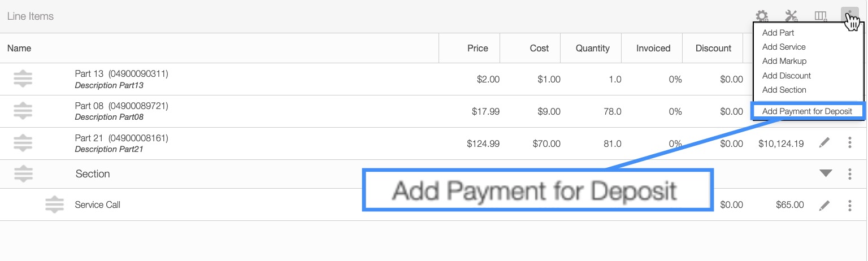This screenshot has width=868, height=261.
Task: Click the gear-plus icon in Line Items header
Action: (x=762, y=16)
